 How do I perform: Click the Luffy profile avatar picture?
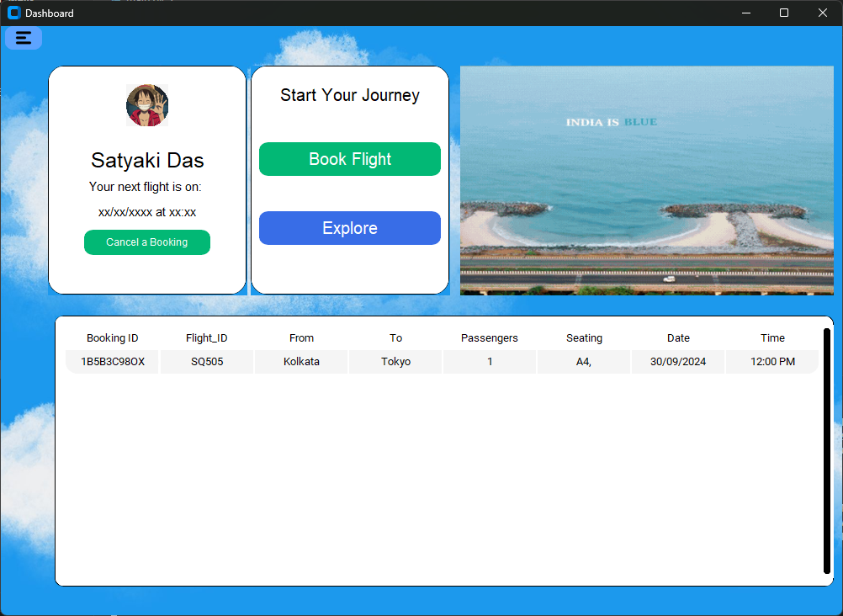(147, 105)
